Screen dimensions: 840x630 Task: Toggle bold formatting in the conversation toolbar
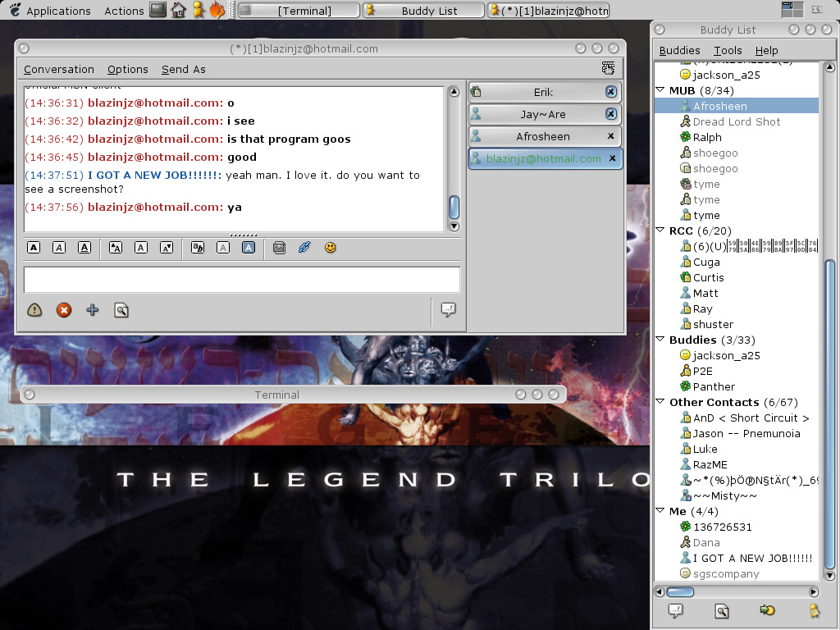click(34, 248)
